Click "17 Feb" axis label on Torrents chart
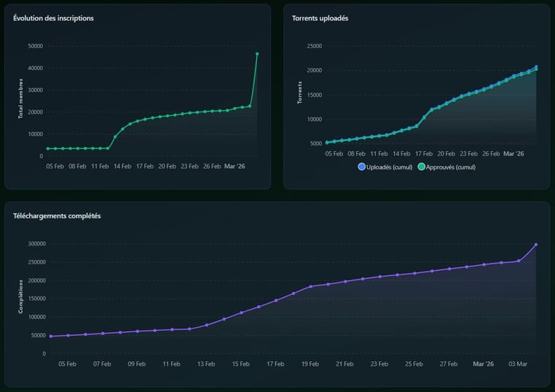The height and width of the screenshot is (392, 555). 424,154
